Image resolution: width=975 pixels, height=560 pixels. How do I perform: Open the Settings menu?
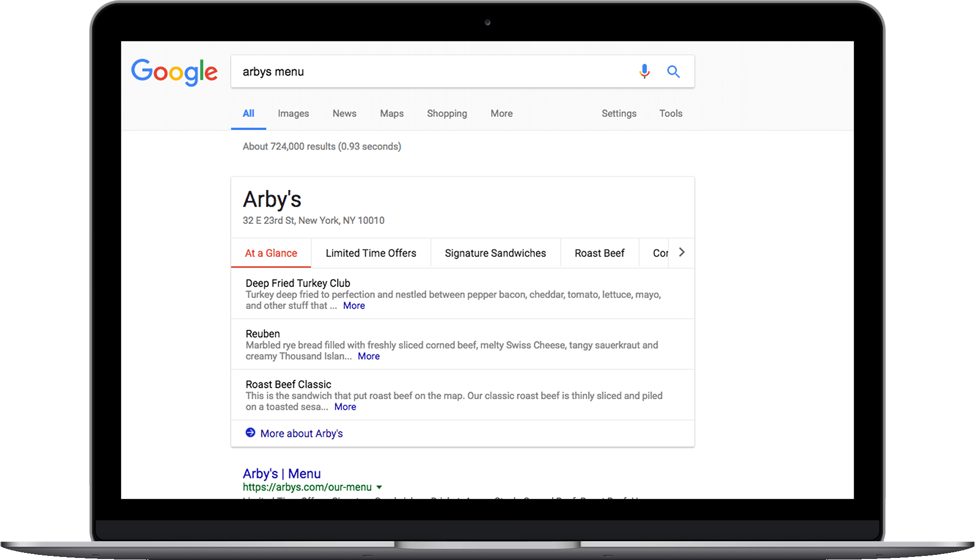(619, 113)
